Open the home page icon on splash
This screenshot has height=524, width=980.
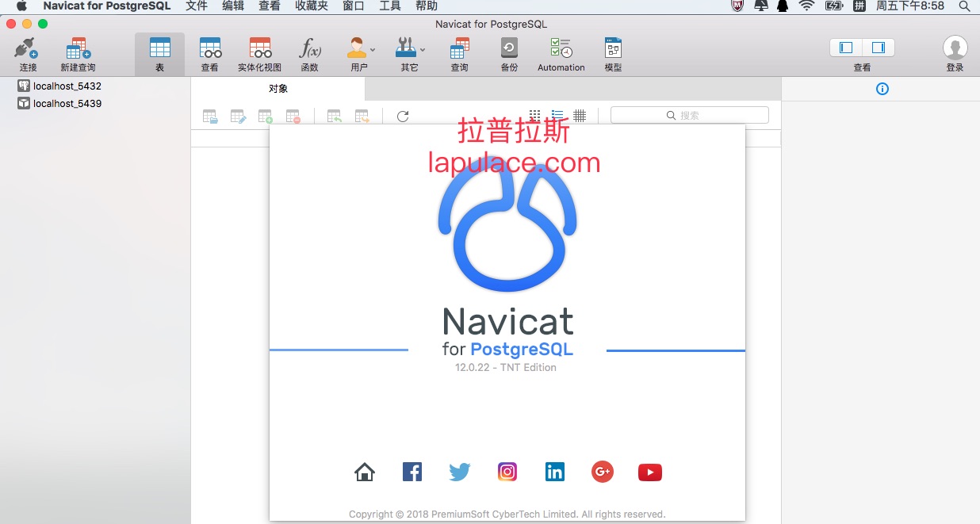pyautogui.click(x=365, y=472)
